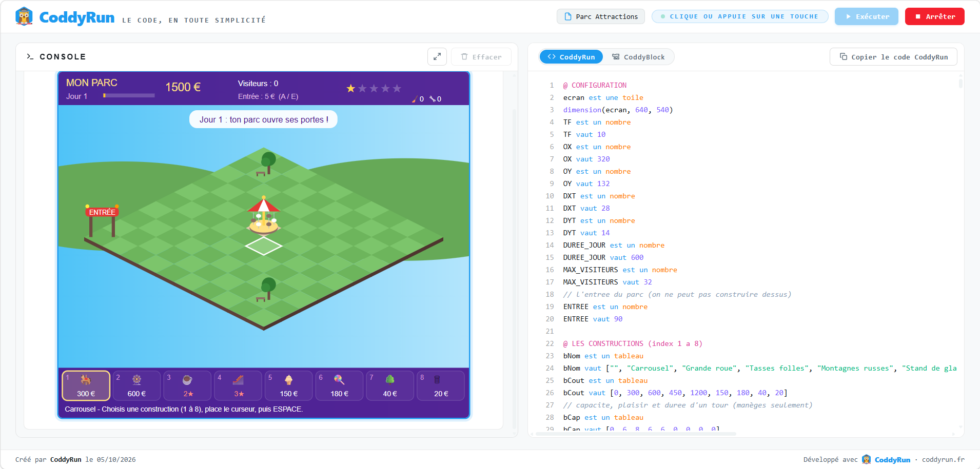Click the Entrée : 5 € (A / E) text
The image size is (980, 469).
(268, 96)
